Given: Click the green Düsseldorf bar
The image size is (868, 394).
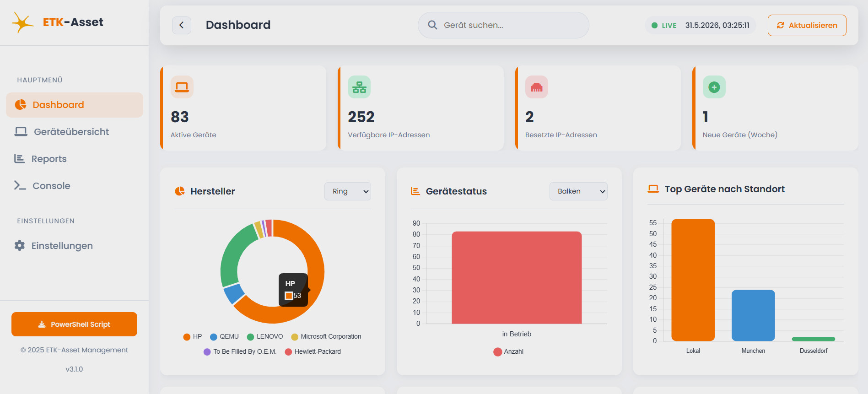Looking at the screenshot, I should click(814, 339).
